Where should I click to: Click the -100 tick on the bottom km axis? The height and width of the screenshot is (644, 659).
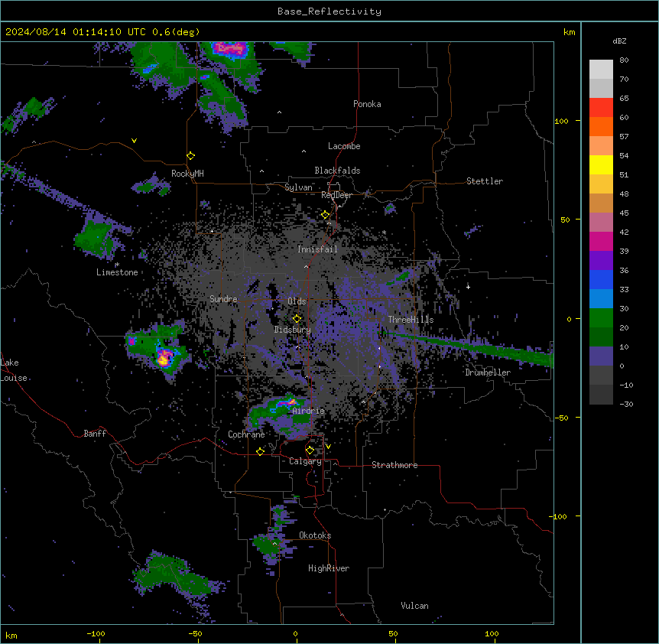coord(96,633)
